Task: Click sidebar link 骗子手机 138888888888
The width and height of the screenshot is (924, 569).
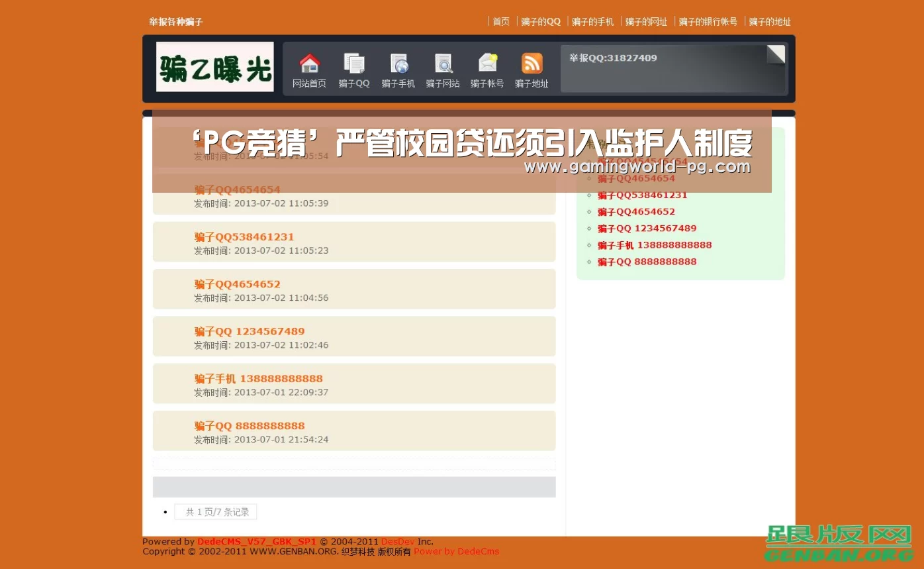Action: click(655, 245)
